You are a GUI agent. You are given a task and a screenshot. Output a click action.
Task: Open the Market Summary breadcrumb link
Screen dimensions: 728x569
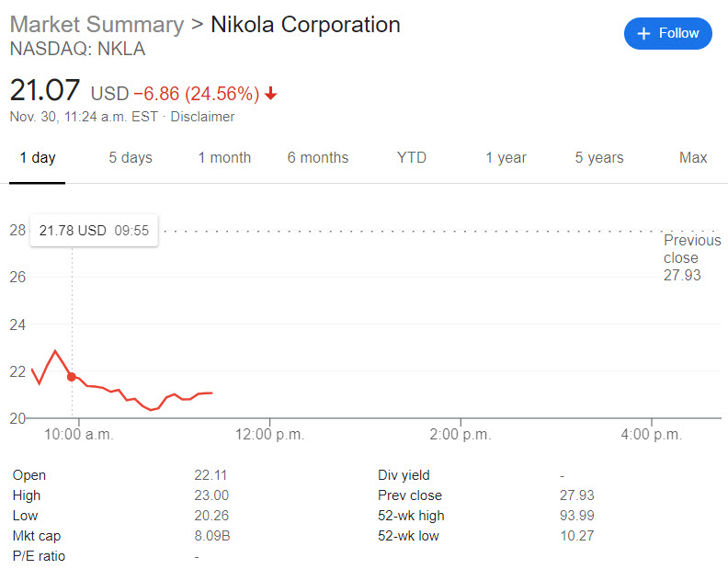[x=97, y=25]
